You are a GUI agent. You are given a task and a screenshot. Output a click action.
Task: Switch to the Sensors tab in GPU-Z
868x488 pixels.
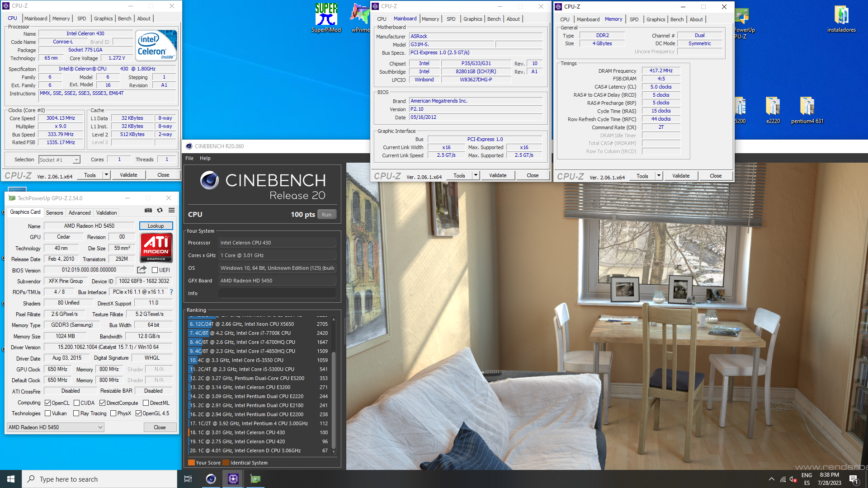pyautogui.click(x=55, y=212)
